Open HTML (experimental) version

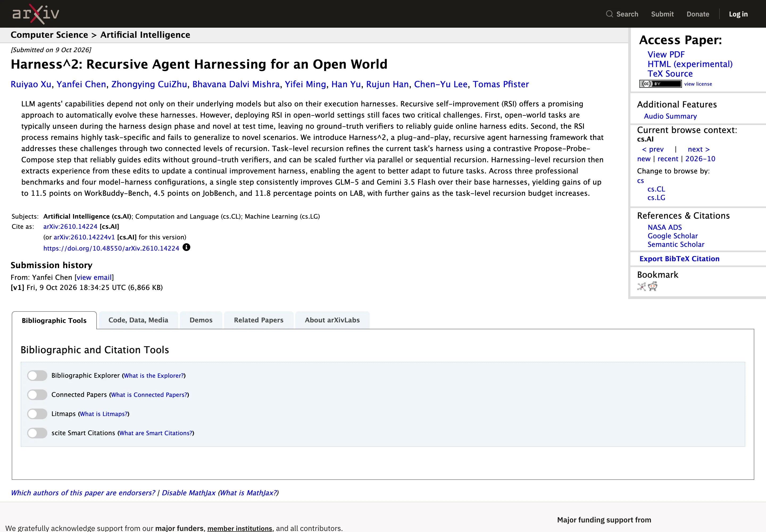point(690,64)
